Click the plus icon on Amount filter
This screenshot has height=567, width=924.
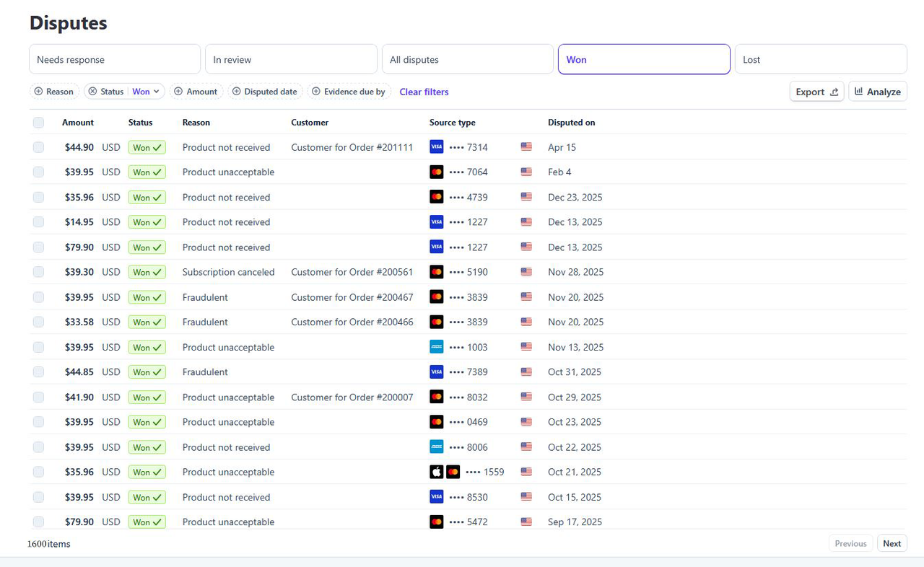178,92
